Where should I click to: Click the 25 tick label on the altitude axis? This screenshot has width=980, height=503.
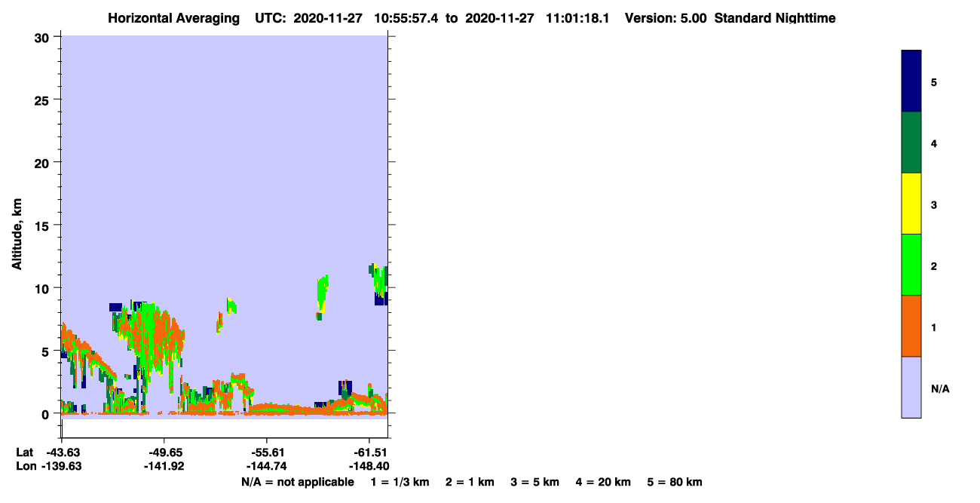[x=43, y=100]
